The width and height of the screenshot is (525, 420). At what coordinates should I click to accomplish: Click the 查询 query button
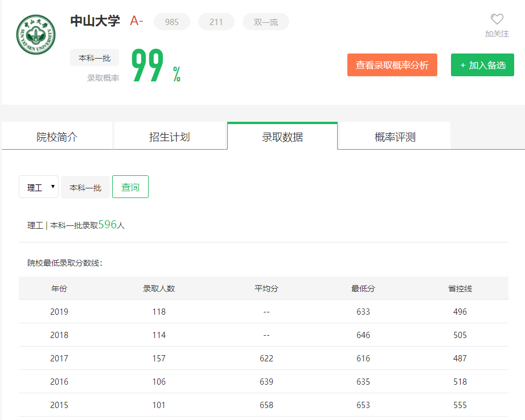[x=130, y=187]
